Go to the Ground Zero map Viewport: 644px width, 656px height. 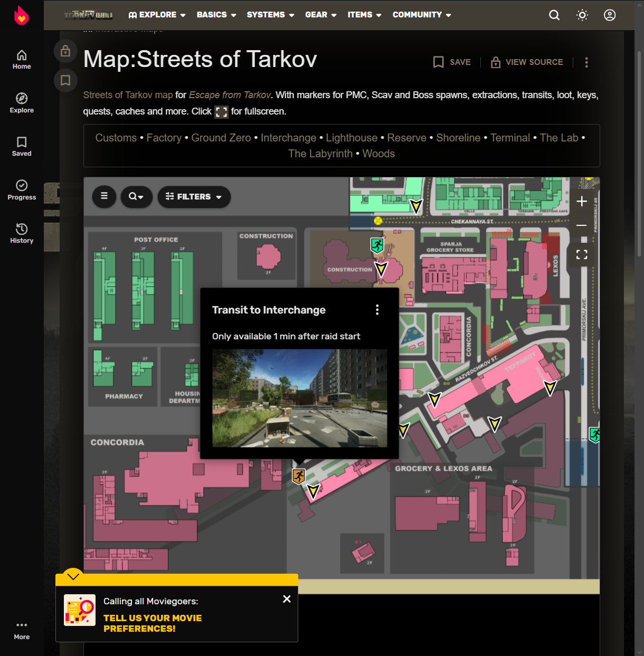[221, 138]
